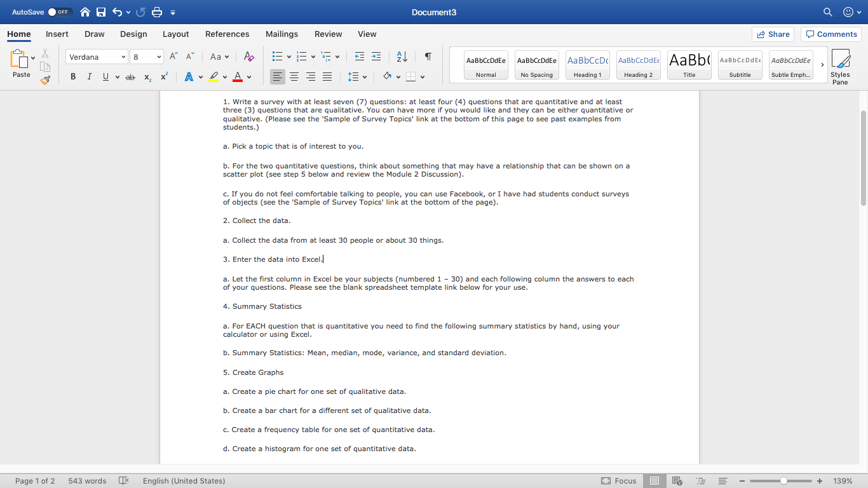
Task: Enable Focus mode in the status bar
Action: (x=619, y=481)
